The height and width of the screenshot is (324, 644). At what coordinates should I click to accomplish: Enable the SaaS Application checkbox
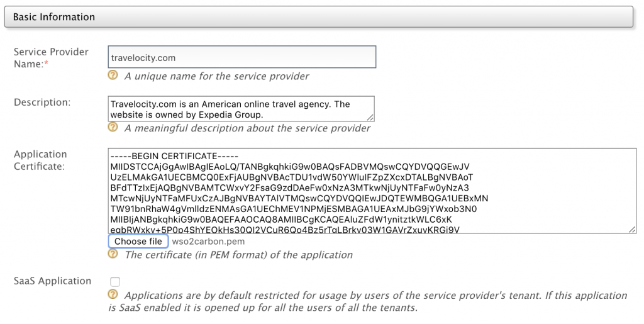pyautogui.click(x=115, y=282)
